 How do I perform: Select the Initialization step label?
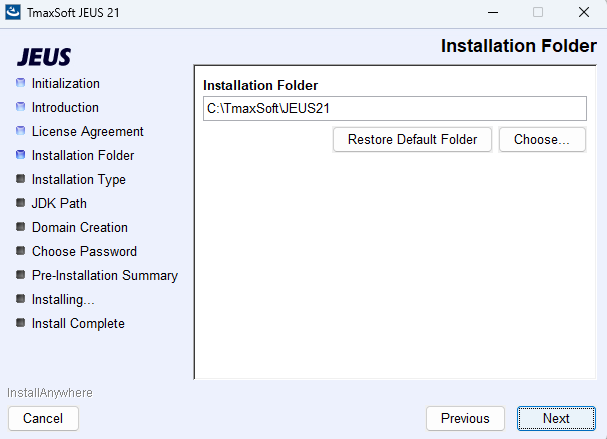(x=66, y=84)
